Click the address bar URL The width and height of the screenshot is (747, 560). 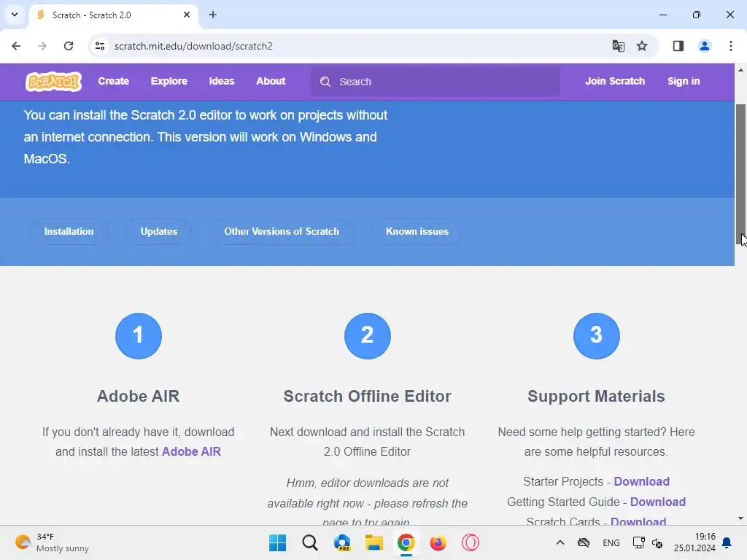[193, 46]
